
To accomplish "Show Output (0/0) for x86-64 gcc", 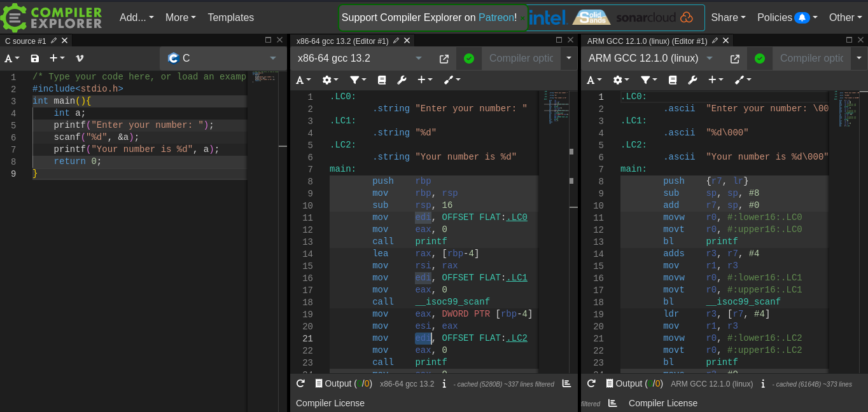I will click(344, 383).
